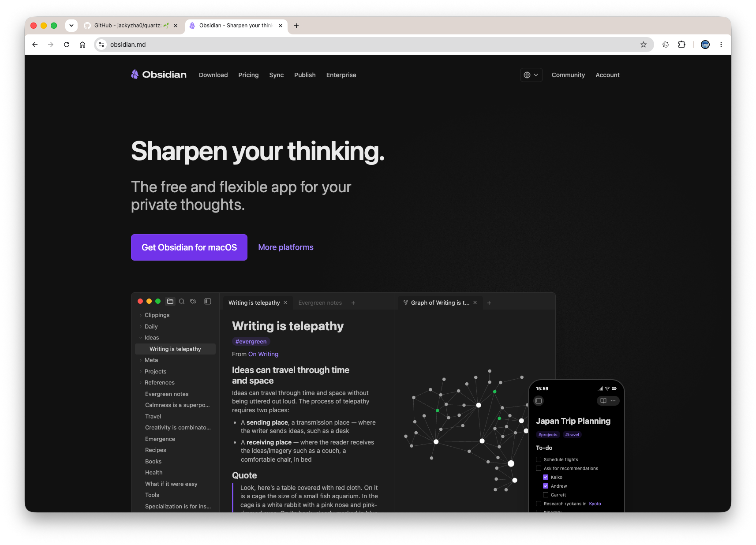Click the #travel tag on phone
Screen dimensions: 756x545
(572, 435)
